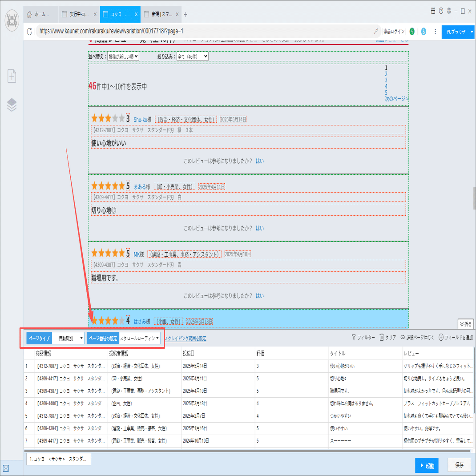
Task: Click 次のページ next page link
Action: coord(396,99)
